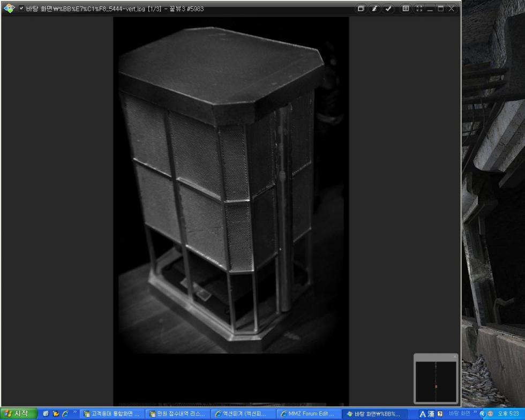525x420 pixels.
Task: Close the navigator thumbnail panel
Action: 455,357
